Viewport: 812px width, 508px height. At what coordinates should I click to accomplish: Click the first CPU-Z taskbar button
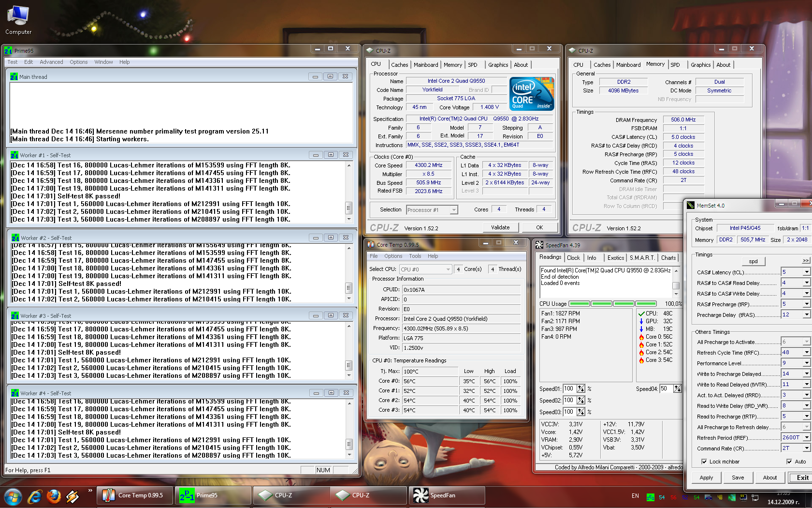[x=291, y=495]
